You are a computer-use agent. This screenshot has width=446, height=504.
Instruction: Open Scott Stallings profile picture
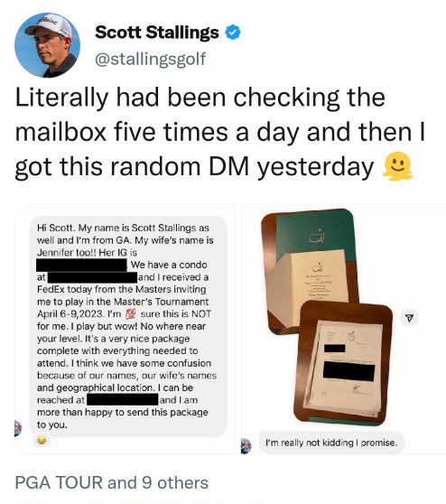(47, 45)
